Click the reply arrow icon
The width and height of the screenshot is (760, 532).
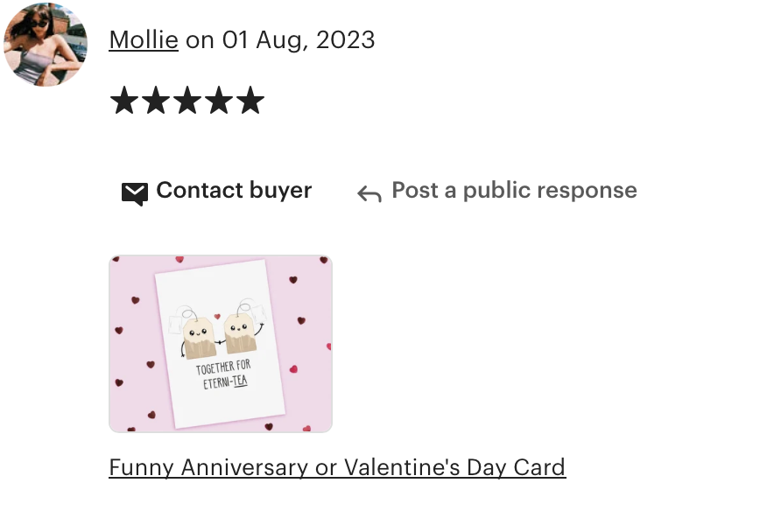(369, 193)
